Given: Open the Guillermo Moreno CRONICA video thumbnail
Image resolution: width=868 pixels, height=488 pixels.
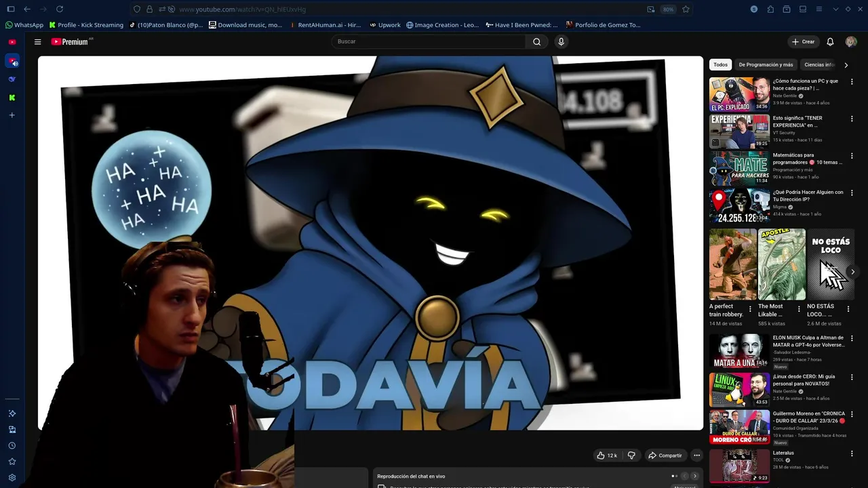Looking at the screenshot, I should [739, 427].
